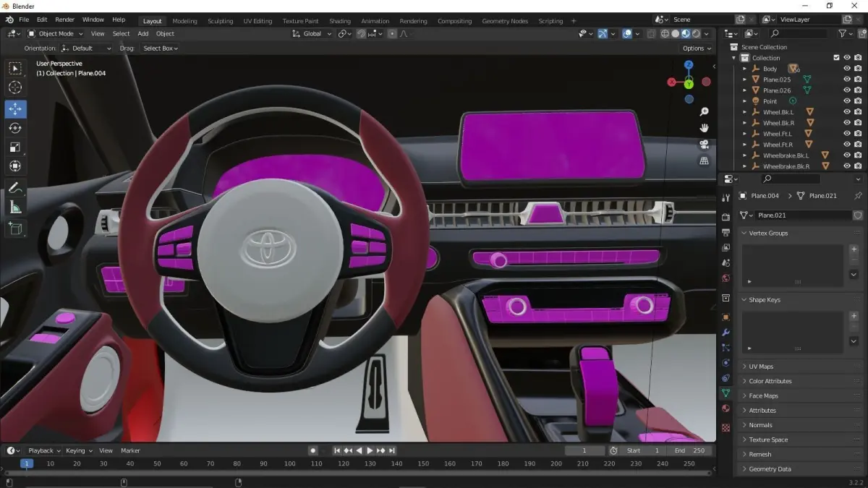Open the Object properties tab
868x488 pixels.
pyautogui.click(x=726, y=317)
